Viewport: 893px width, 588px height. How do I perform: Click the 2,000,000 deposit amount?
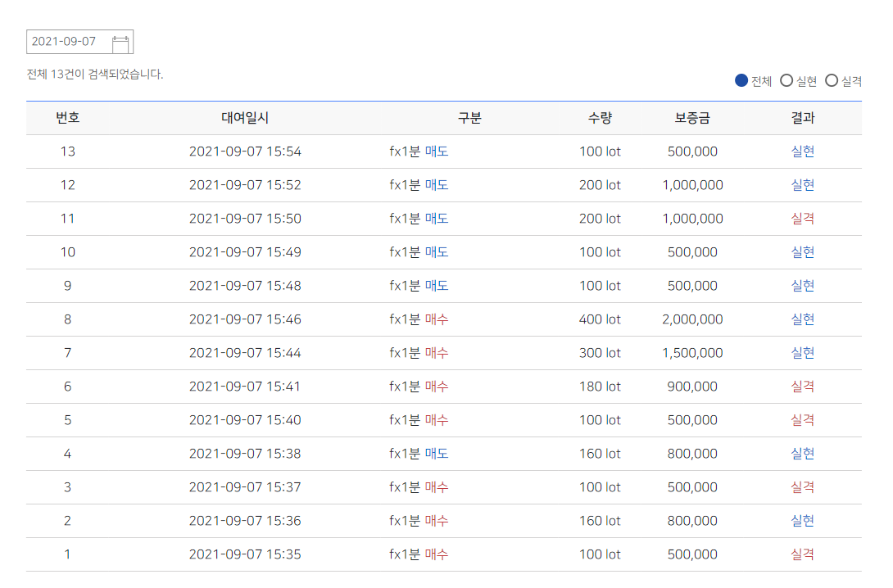692,319
